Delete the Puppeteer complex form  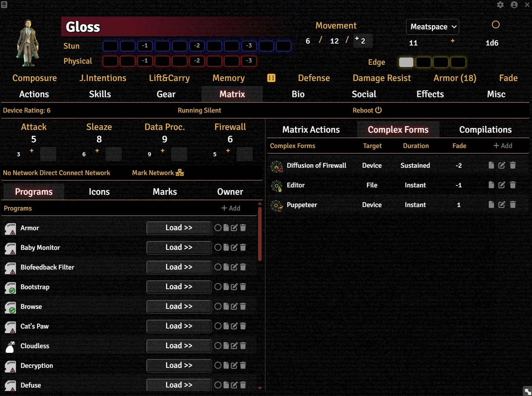pos(513,205)
